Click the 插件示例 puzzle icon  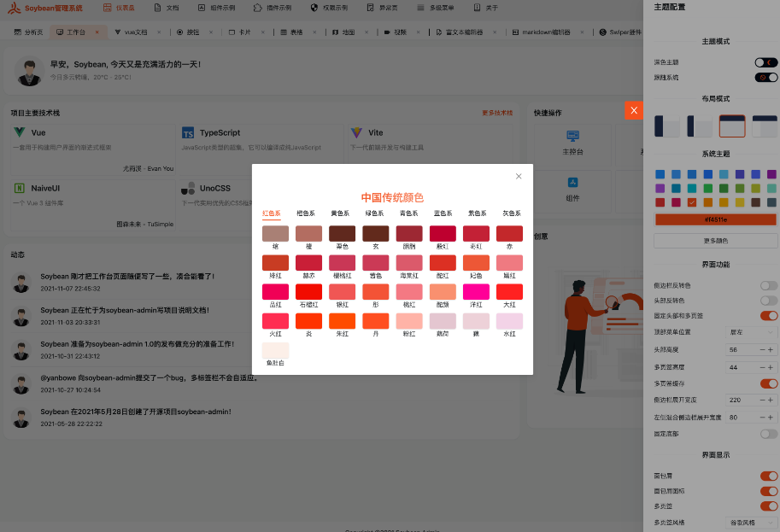(x=257, y=8)
